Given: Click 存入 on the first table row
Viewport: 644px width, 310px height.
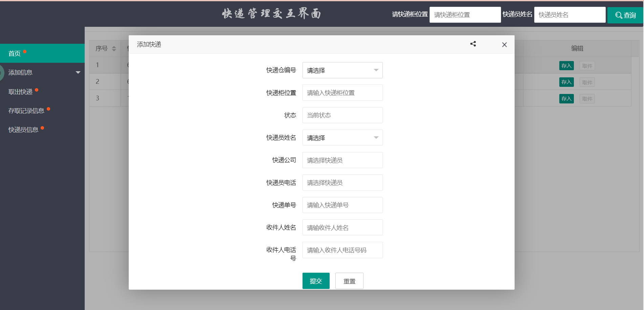Looking at the screenshot, I should tap(566, 65).
